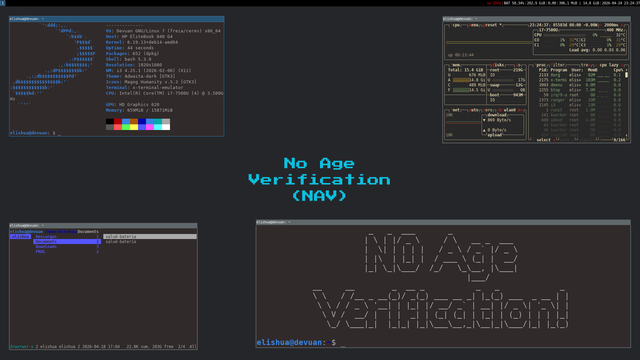Select the highlighted salud-bateria file in ranger
This screenshot has height=360, width=640.
(x=150, y=236)
